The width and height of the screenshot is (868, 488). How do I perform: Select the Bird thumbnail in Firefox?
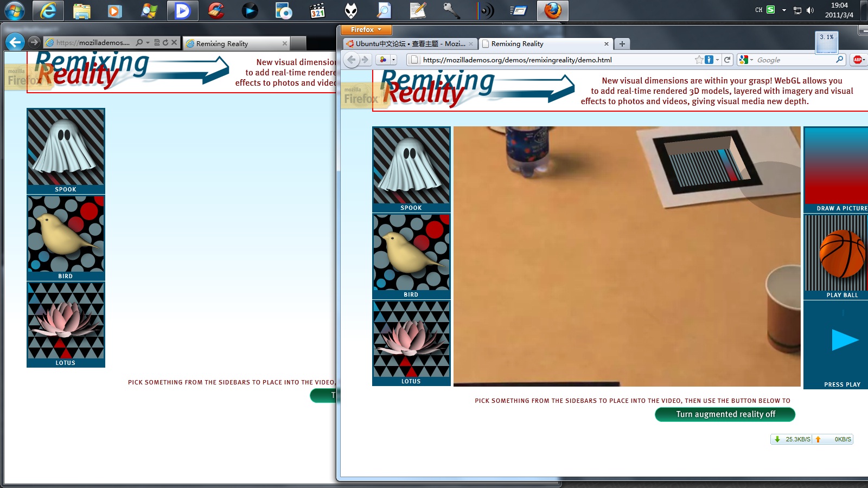tap(411, 256)
